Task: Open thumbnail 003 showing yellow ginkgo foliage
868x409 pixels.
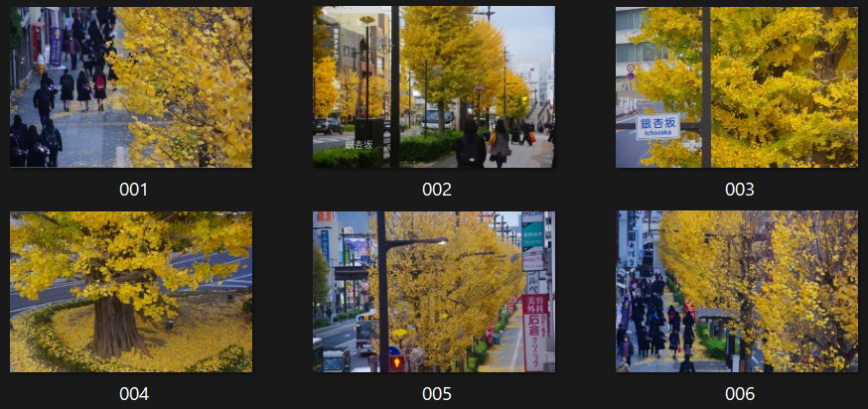Action: [736, 87]
